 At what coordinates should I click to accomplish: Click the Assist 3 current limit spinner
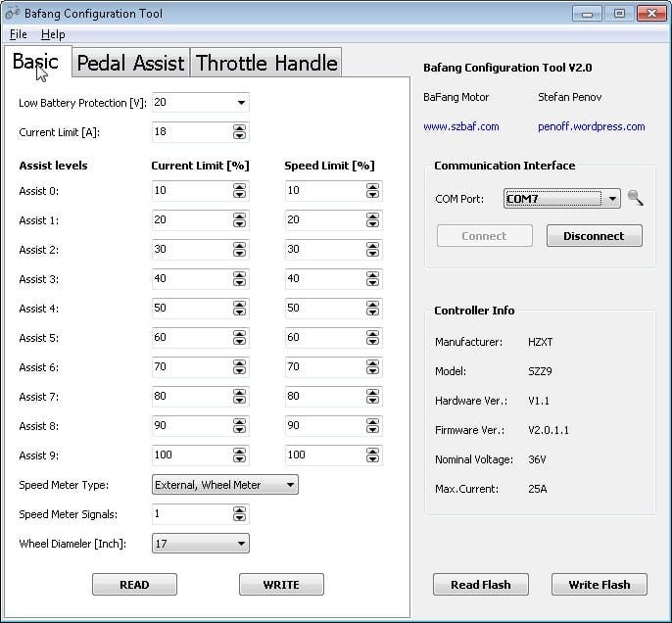(x=240, y=279)
